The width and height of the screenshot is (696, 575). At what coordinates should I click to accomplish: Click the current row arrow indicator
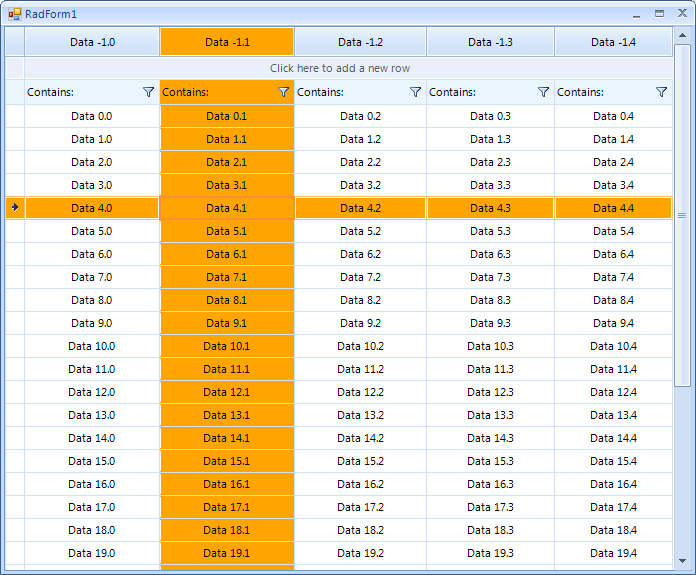point(15,207)
